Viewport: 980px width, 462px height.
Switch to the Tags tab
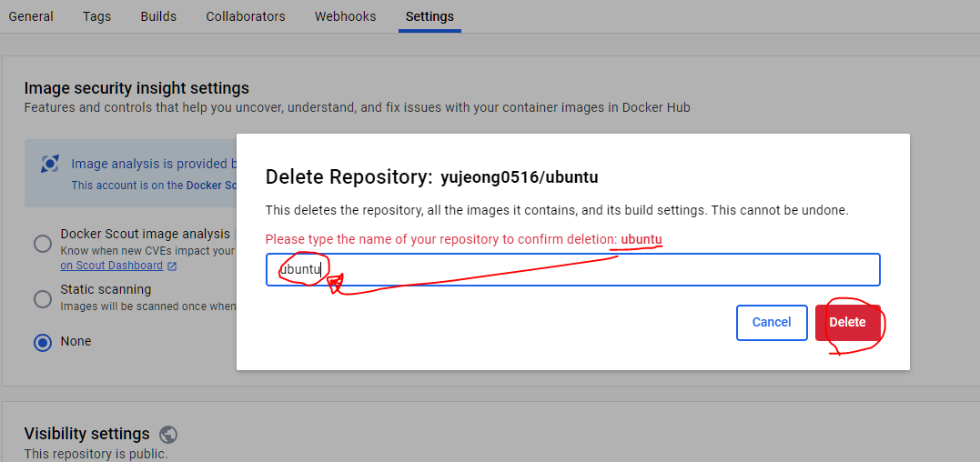96,16
